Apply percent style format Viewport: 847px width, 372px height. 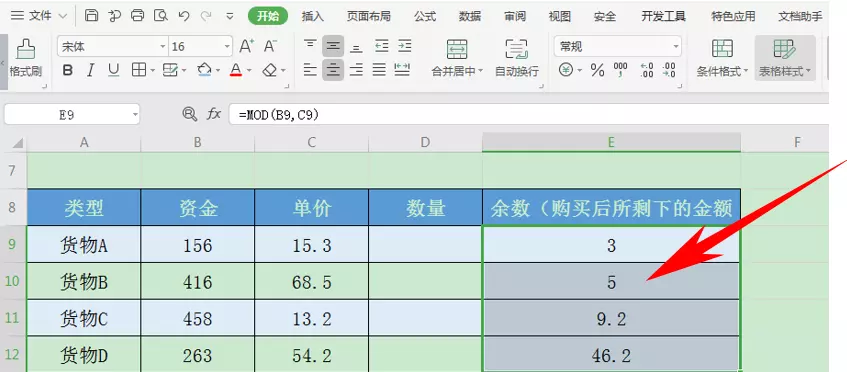click(597, 70)
